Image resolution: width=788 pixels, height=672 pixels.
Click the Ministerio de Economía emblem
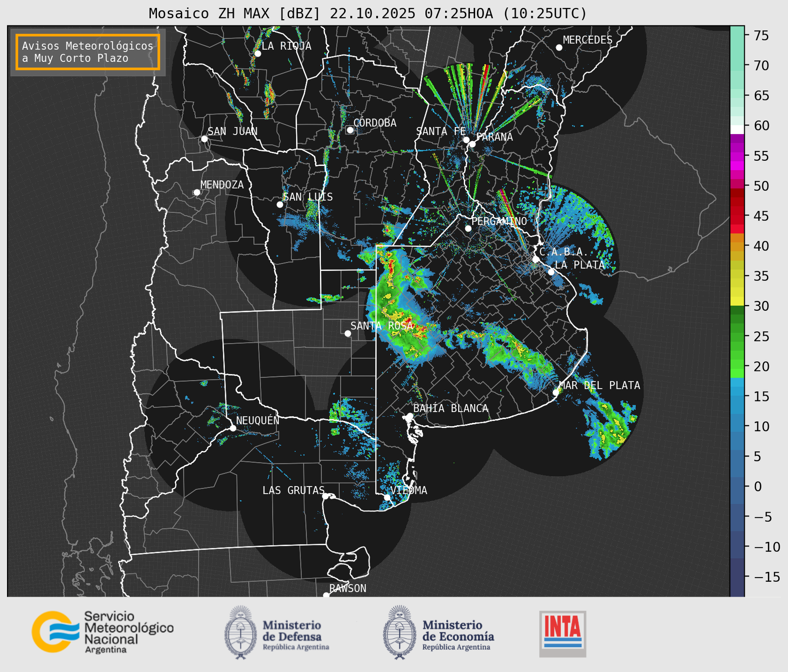399,632
